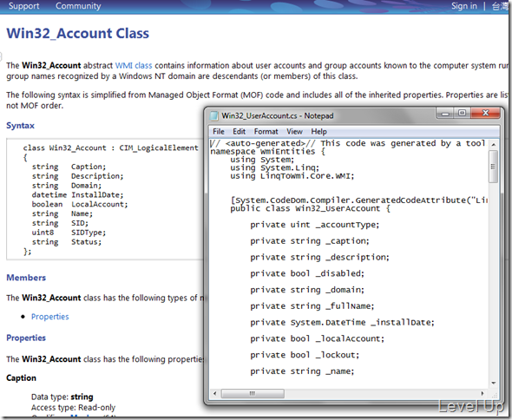The image size is (512, 420).
Task: Close the Win32_UserAccount.cs Notepad window
Action: 486,114
